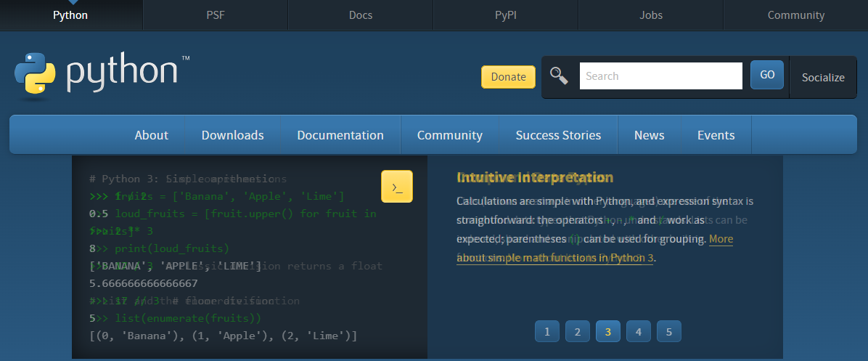This screenshot has width=868, height=361.
Task: Open the Success Stories nav item
Action: [x=558, y=135]
